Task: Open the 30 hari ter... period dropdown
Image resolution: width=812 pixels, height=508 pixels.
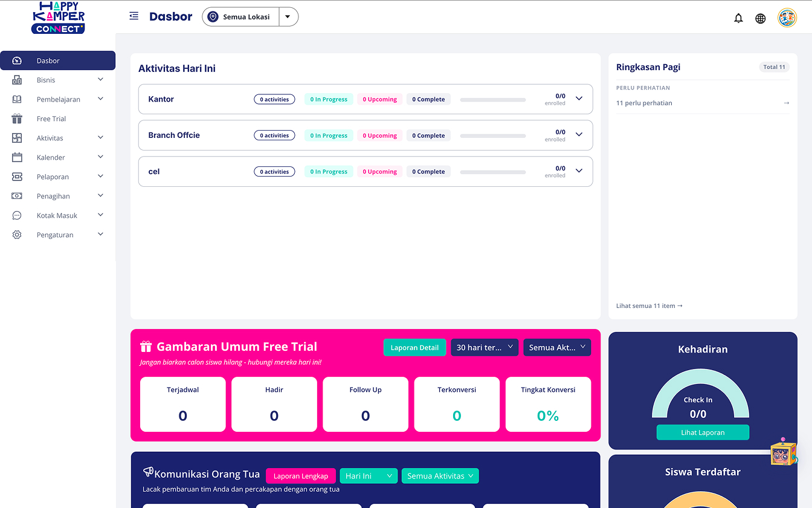Action: (x=485, y=347)
